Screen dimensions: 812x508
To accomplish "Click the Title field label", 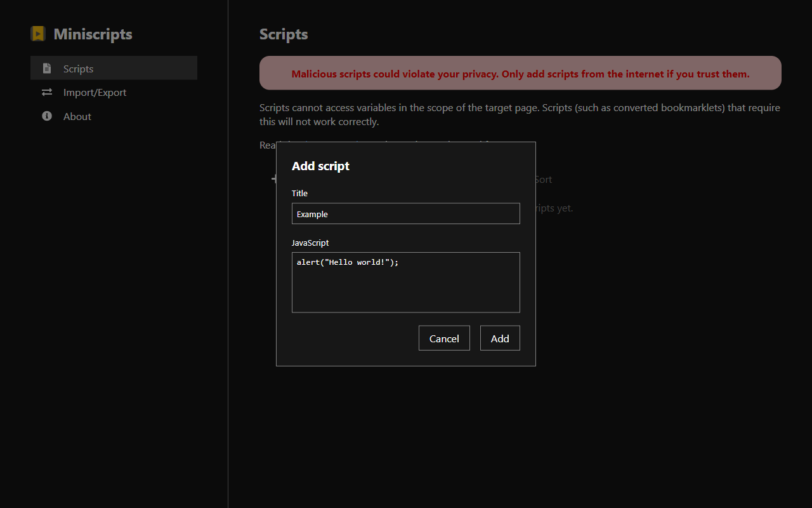I will click(x=299, y=193).
